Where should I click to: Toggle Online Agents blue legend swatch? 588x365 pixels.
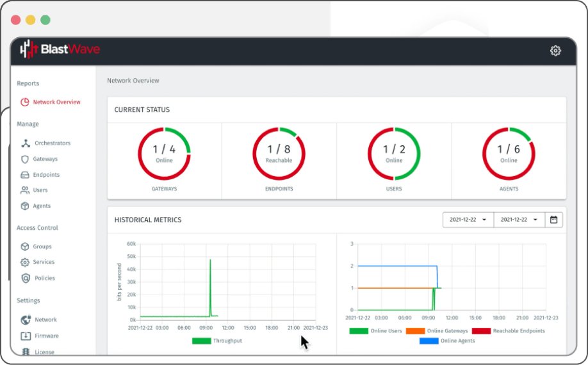pyautogui.click(x=429, y=341)
